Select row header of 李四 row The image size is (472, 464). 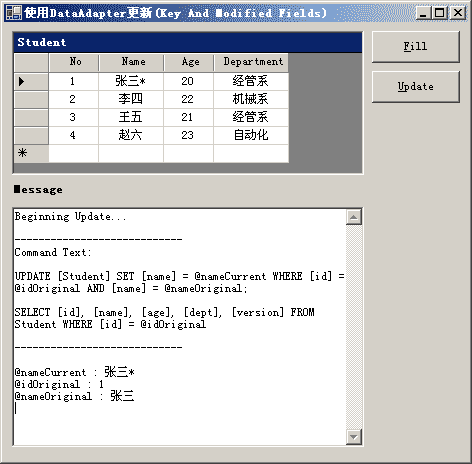point(31,99)
